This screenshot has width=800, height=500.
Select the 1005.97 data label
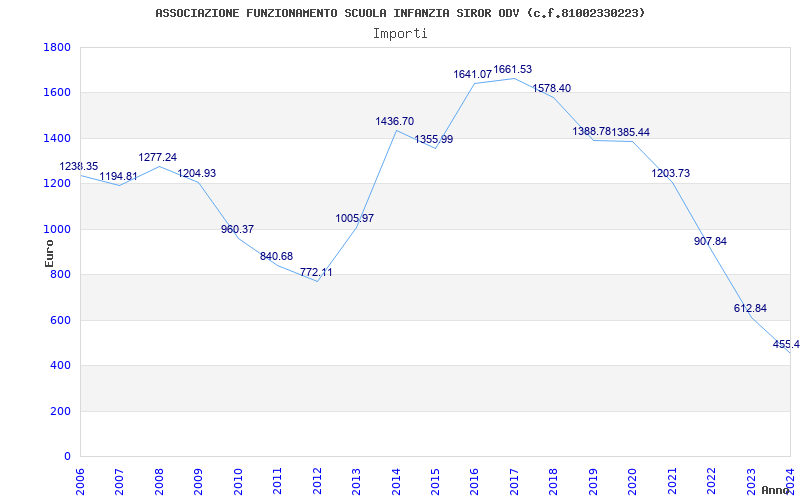(355, 218)
